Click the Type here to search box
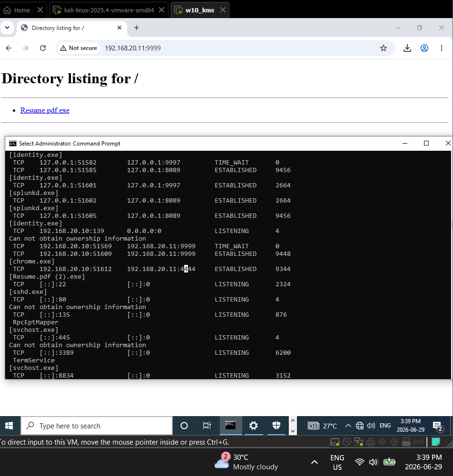This screenshot has height=476, width=453. [x=97, y=426]
